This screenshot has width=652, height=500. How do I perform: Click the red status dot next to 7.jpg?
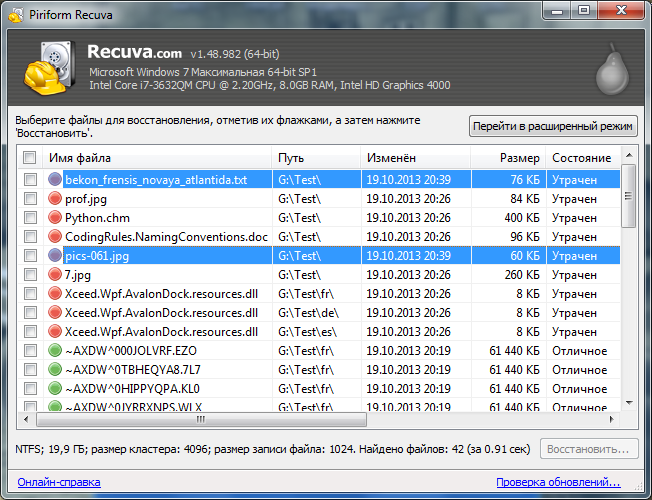(x=55, y=274)
